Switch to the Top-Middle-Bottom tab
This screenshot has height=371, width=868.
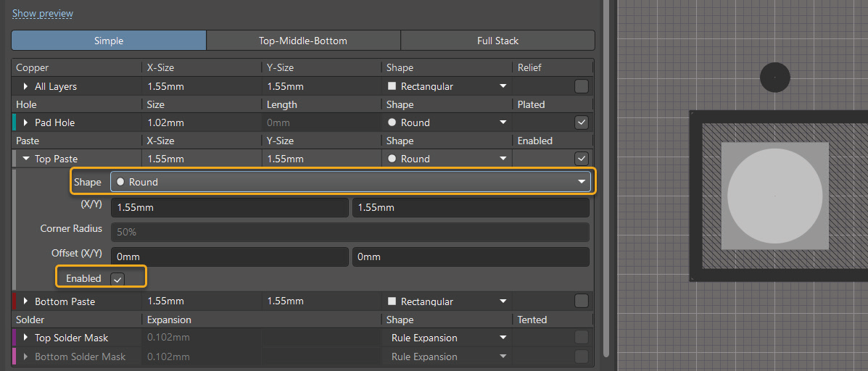tap(303, 41)
